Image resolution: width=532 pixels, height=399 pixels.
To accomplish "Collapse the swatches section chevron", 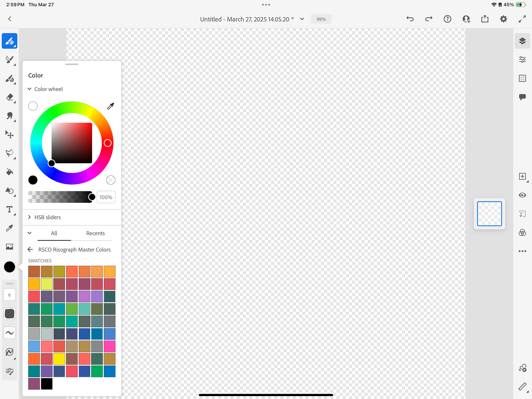I will (30, 233).
